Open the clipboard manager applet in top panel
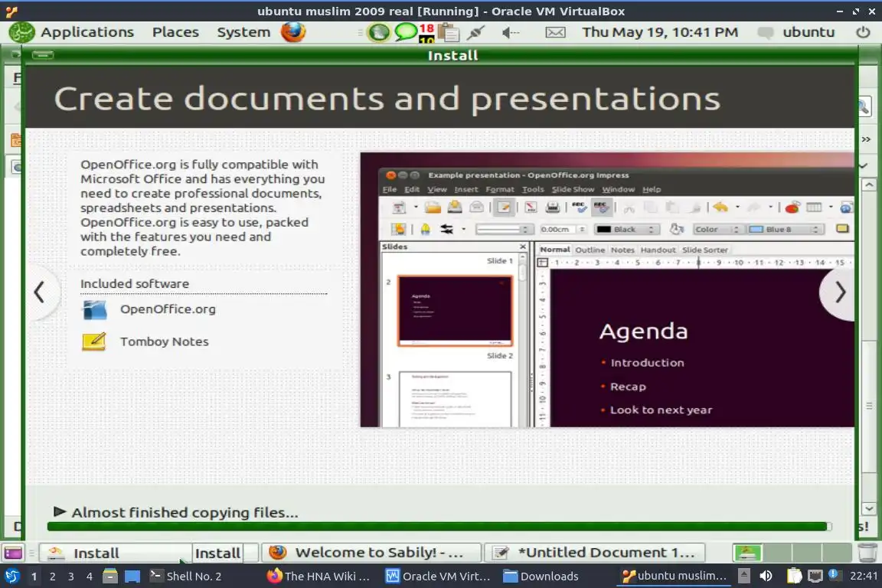The height and width of the screenshot is (588, 882). tap(449, 33)
